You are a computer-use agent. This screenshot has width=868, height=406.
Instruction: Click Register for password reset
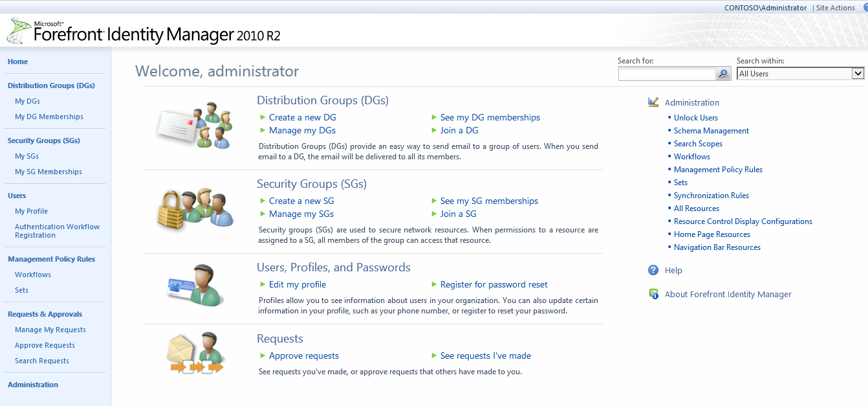(494, 284)
